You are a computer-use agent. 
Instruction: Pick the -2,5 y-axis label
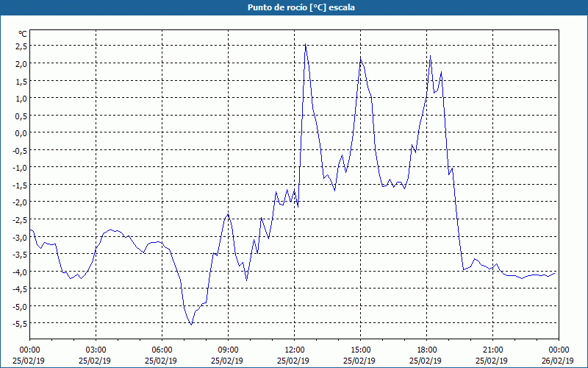(20, 219)
